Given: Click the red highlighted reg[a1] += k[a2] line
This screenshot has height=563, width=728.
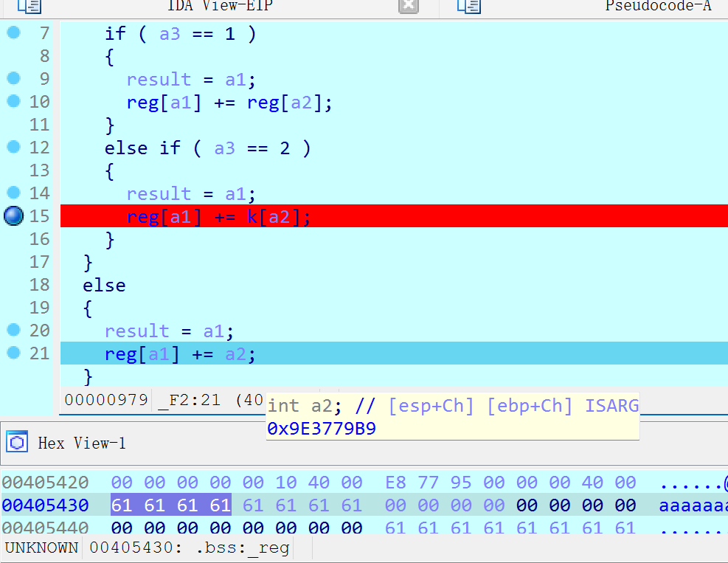Looking at the screenshot, I should pyautogui.click(x=218, y=216).
